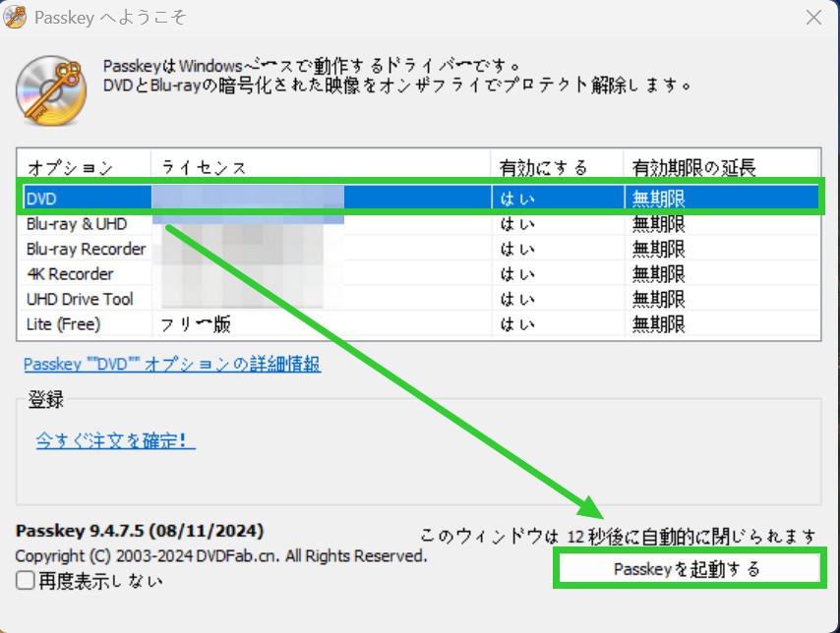Click はい in the 4K Recorder row
Image resolution: width=840 pixels, height=633 pixels.
pos(517,274)
